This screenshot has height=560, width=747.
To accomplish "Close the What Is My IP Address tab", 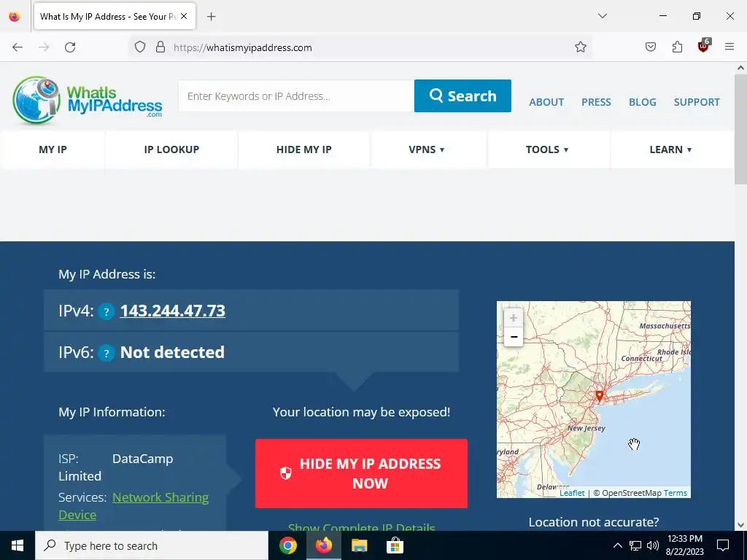I will [x=184, y=16].
